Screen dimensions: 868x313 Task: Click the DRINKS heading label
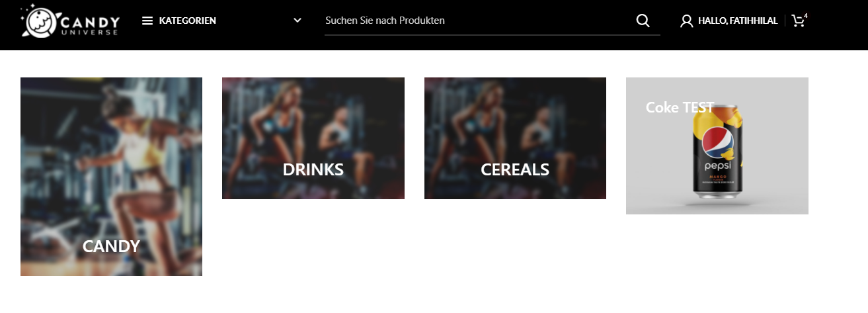313,169
